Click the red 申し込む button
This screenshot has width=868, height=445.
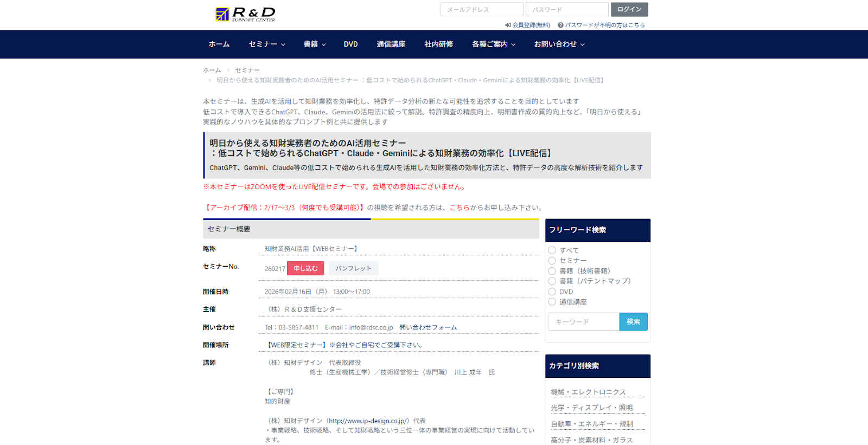305,268
